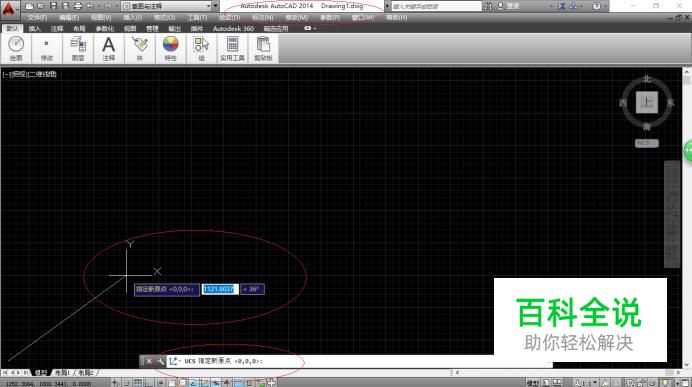Click the Save icon in quick access toolbar

pyautogui.click(x=53, y=6)
